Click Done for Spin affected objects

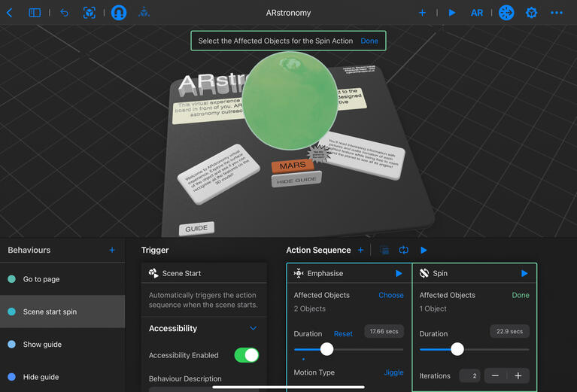point(521,295)
